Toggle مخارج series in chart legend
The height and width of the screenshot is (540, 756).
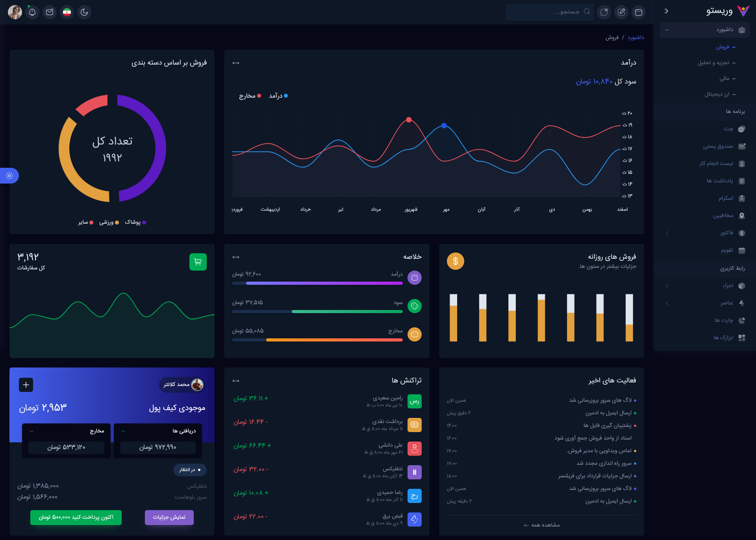pyautogui.click(x=250, y=96)
